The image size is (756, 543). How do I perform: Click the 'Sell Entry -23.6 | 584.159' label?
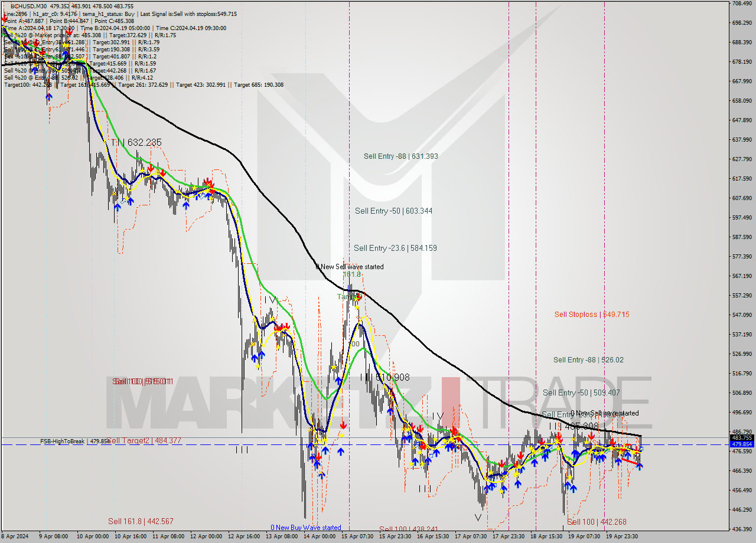click(395, 248)
